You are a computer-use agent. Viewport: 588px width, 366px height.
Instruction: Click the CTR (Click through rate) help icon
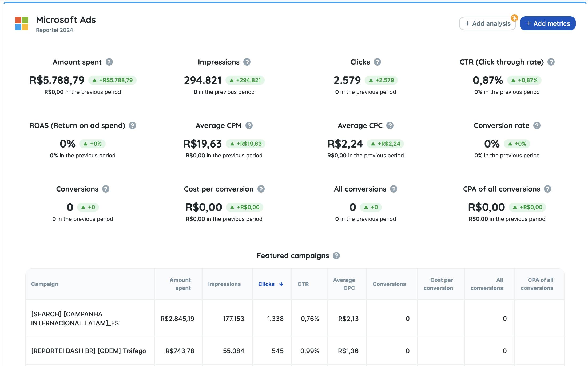coord(551,62)
